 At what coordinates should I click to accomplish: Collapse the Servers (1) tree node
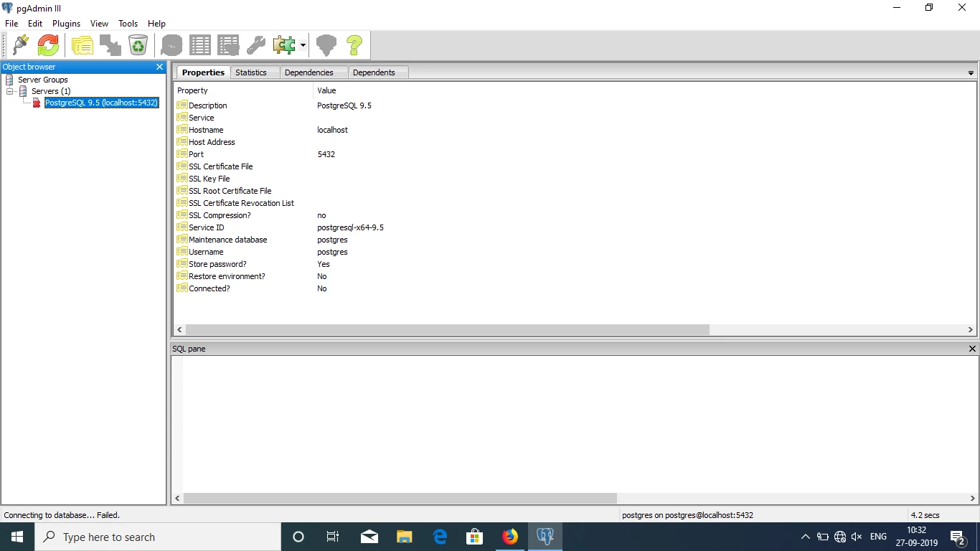pyautogui.click(x=10, y=91)
